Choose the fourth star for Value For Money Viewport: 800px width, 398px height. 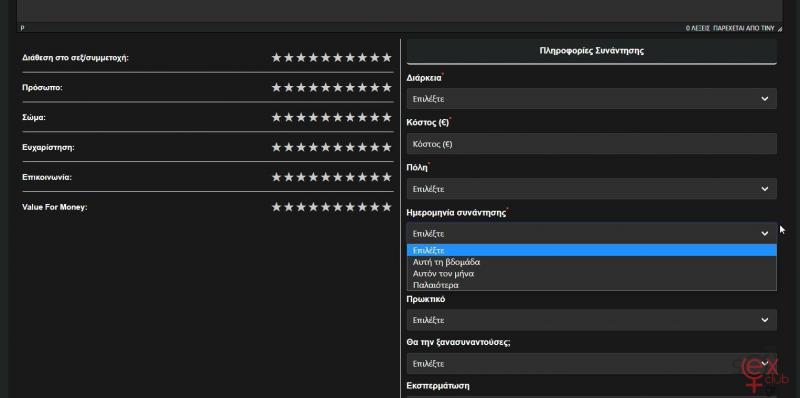(x=313, y=207)
